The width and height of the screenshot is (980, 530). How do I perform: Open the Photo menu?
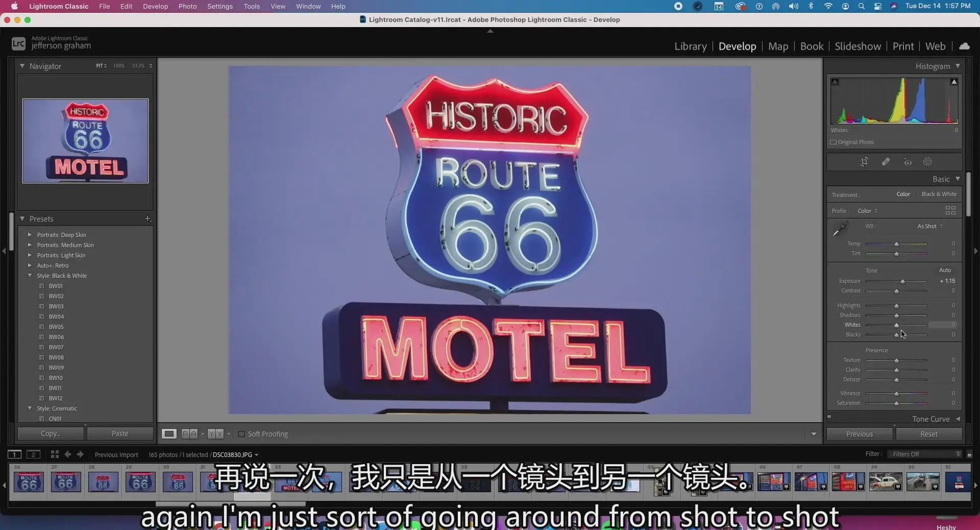coord(187,6)
